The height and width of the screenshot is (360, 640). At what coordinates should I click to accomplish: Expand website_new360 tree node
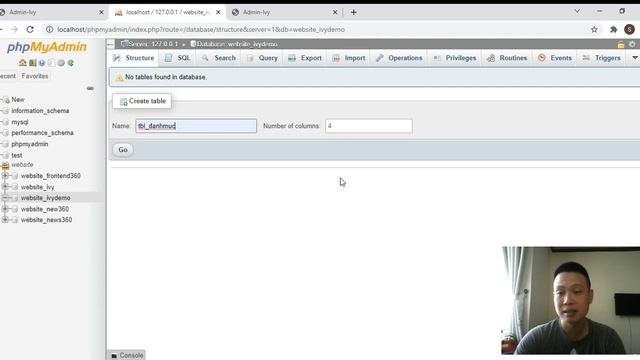[x=5, y=209]
